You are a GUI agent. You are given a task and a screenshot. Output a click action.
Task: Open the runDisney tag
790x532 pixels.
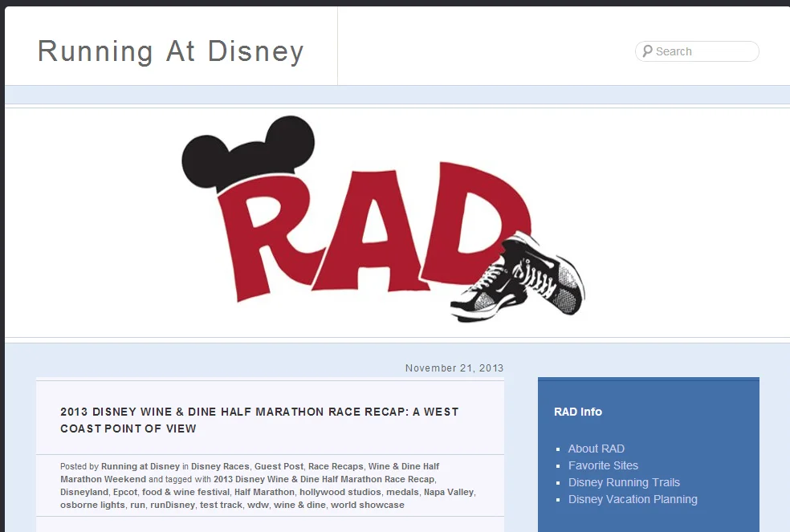click(173, 505)
